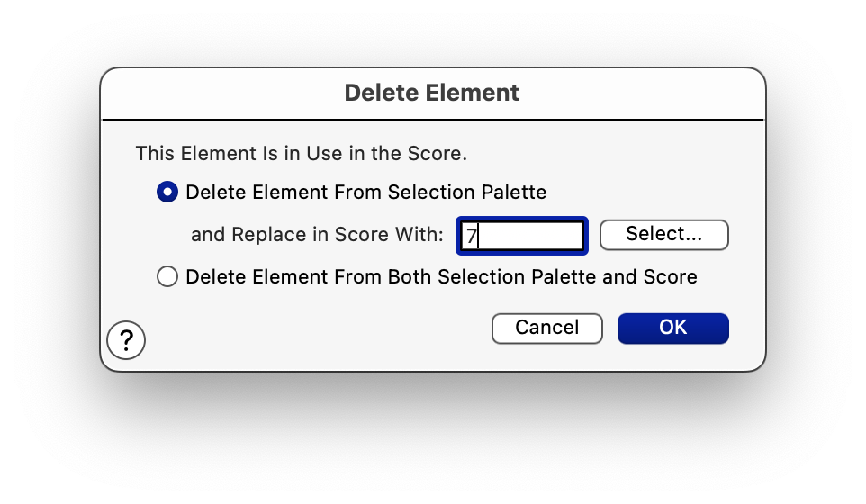This screenshot has height=504, width=866.
Task: Confirm deletion with the OK button
Action: (672, 328)
